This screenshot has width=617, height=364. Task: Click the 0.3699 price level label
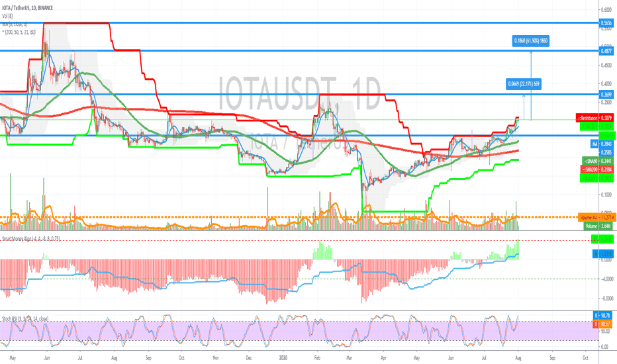(x=606, y=95)
